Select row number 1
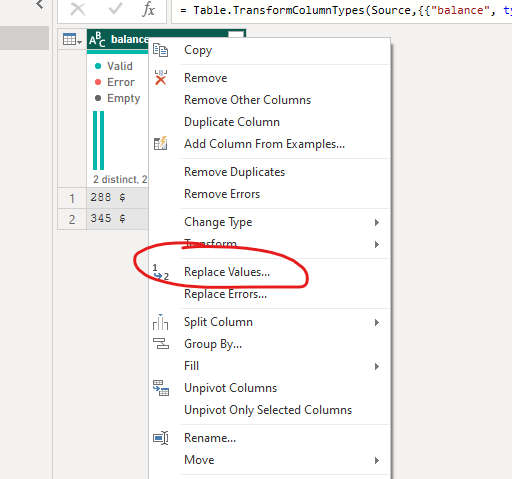 (x=72, y=198)
